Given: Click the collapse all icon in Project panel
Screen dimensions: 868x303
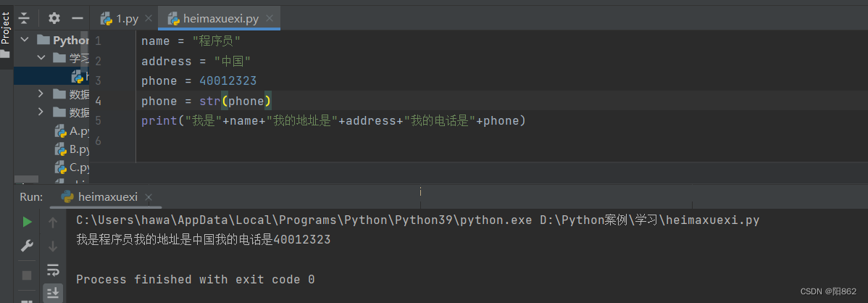Looking at the screenshot, I should (x=24, y=18).
